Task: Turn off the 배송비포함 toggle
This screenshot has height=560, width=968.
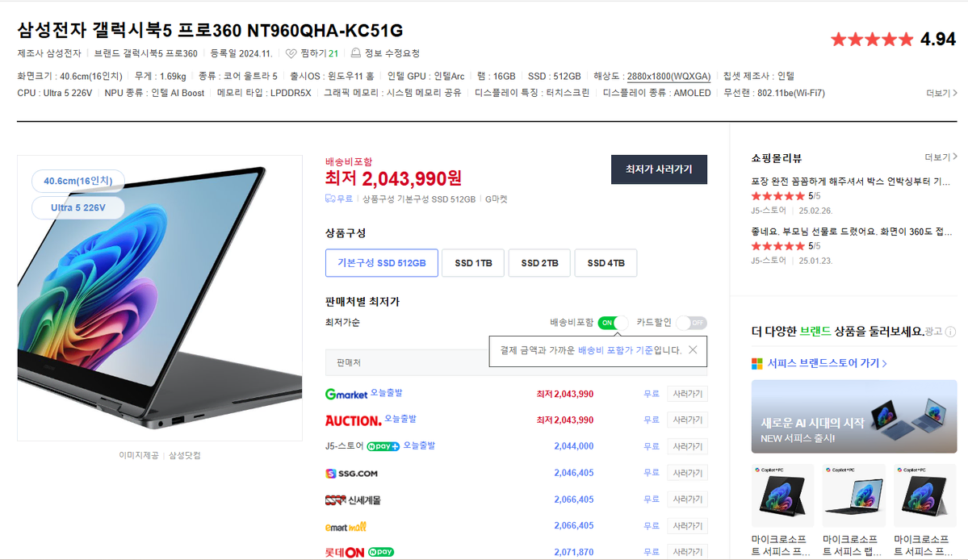Action: [613, 323]
